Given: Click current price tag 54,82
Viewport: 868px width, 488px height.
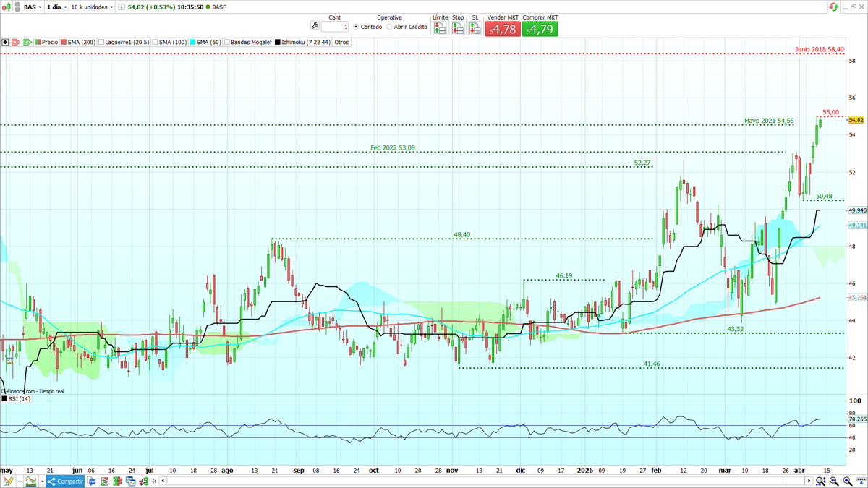Looking at the screenshot, I should click(856, 120).
